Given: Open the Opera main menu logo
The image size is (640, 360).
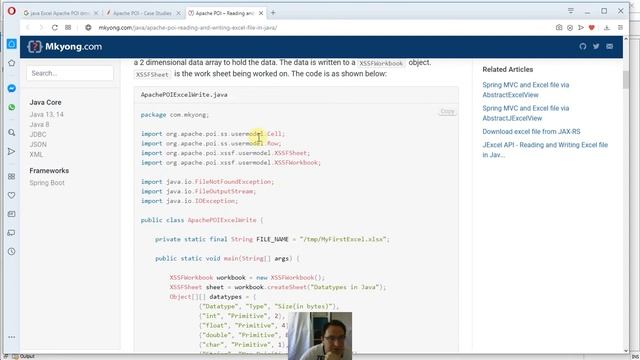Looking at the screenshot, I should 11,11.
